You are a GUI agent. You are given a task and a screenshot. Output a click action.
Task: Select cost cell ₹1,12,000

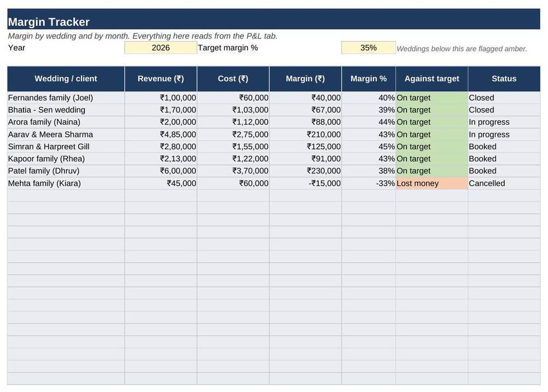(x=233, y=122)
